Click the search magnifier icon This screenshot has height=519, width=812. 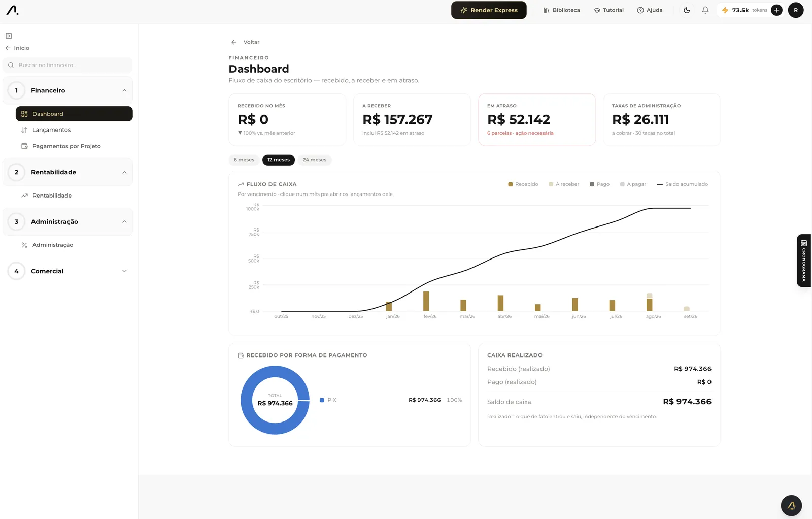(x=11, y=65)
